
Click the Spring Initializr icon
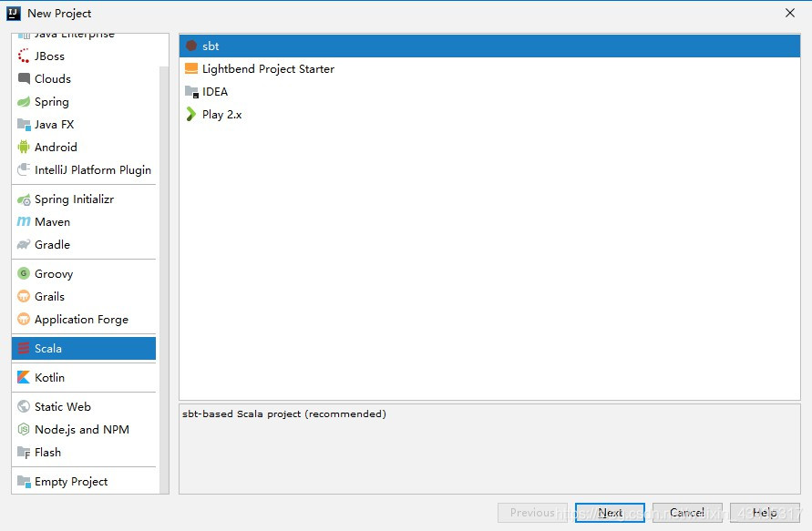[x=24, y=199]
